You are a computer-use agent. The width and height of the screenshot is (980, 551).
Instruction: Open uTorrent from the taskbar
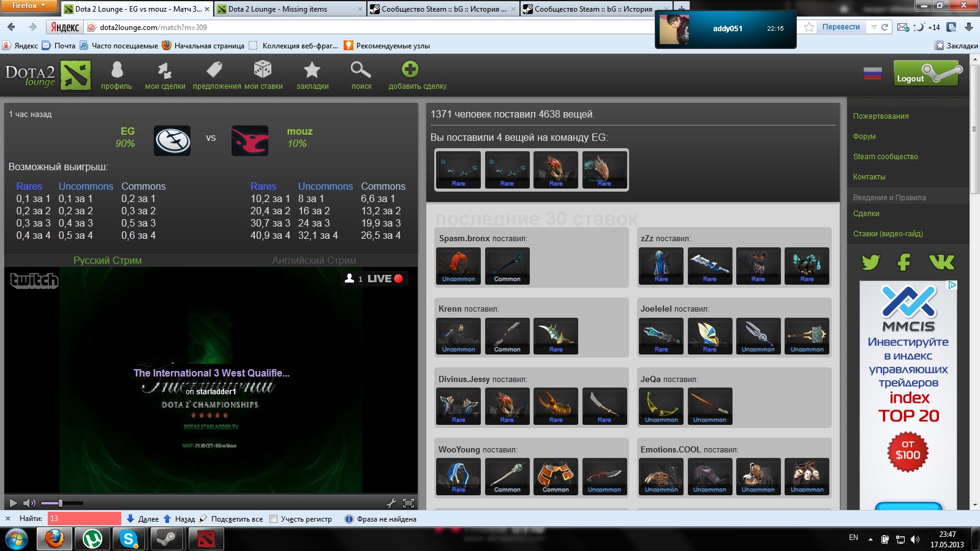(92, 539)
